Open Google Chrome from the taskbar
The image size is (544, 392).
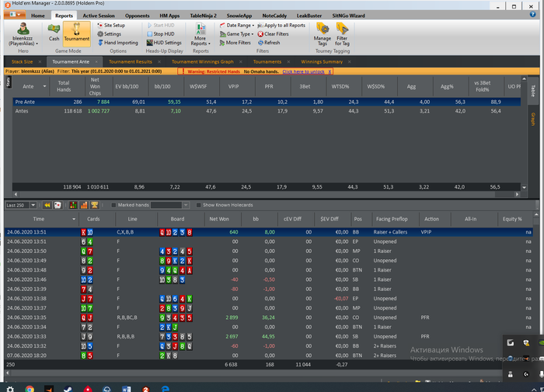point(30,389)
